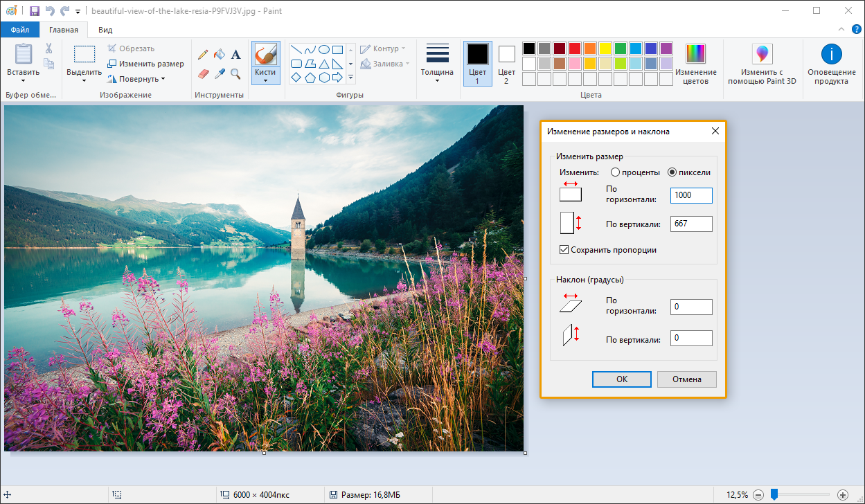This screenshot has height=504, width=865.
Task: Select the пиксели radio button
Action: pos(672,172)
